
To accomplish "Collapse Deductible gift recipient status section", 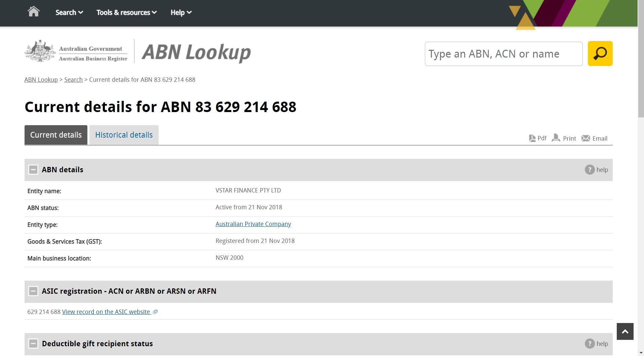I will pos(33,344).
